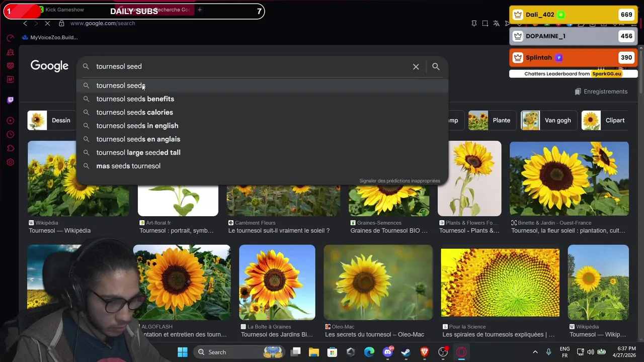Open the Twitch sidebar icon
644x362 pixels.
coord(10,100)
